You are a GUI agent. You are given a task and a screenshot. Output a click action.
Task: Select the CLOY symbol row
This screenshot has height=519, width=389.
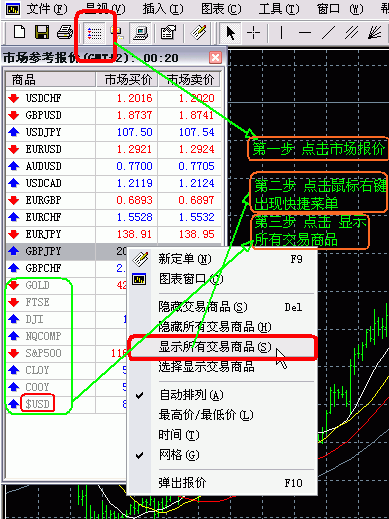click(67, 370)
